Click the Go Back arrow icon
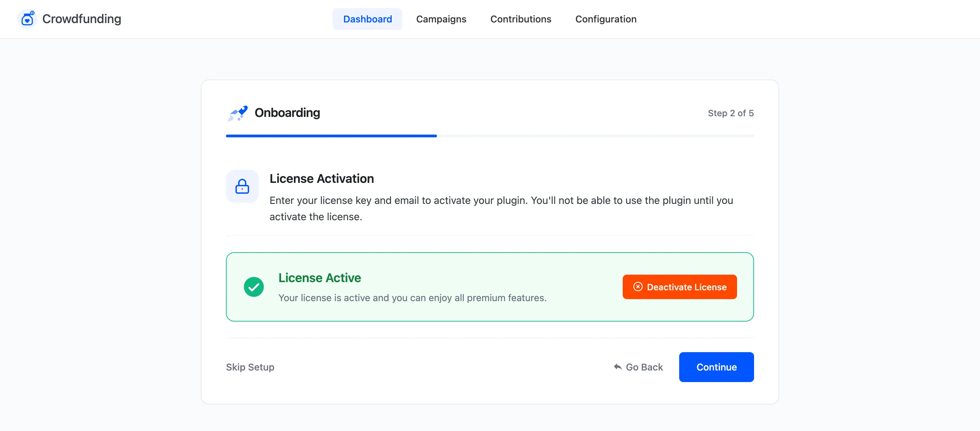Screen dimensions: 980x431 [618, 367]
